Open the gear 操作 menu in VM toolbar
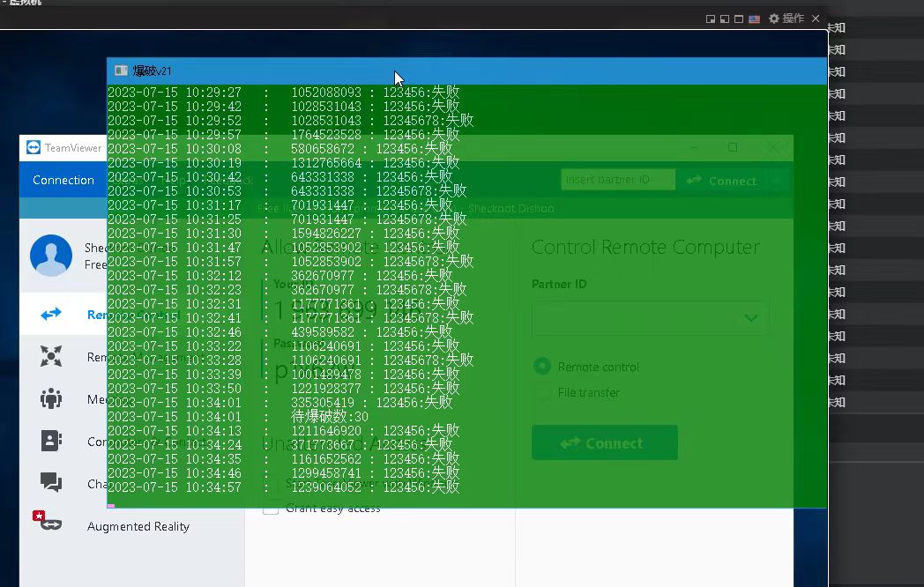Viewport: 924px width, 587px height. point(786,19)
